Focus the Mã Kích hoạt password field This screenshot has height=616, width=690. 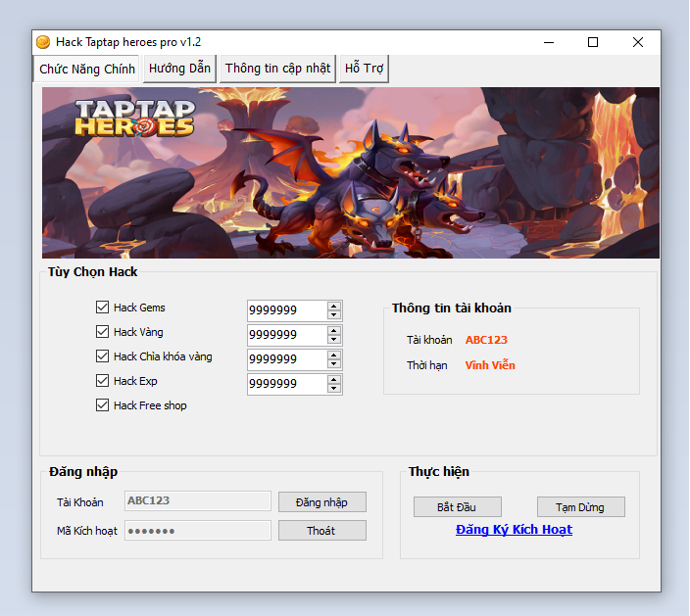(x=197, y=531)
